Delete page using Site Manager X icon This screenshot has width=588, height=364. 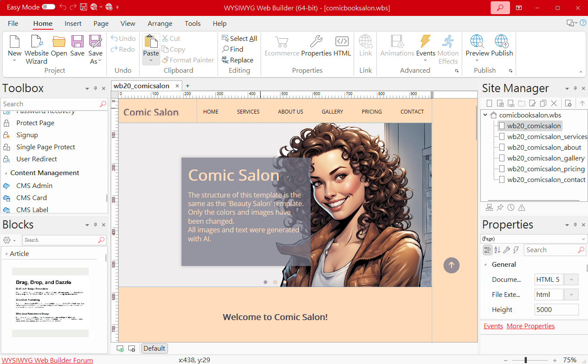click(x=554, y=103)
